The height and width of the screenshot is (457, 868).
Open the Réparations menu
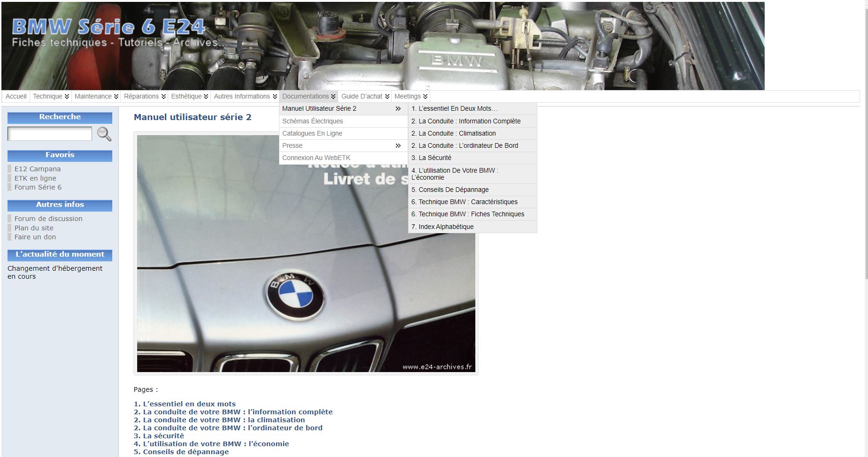pyautogui.click(x=145, y=96)
